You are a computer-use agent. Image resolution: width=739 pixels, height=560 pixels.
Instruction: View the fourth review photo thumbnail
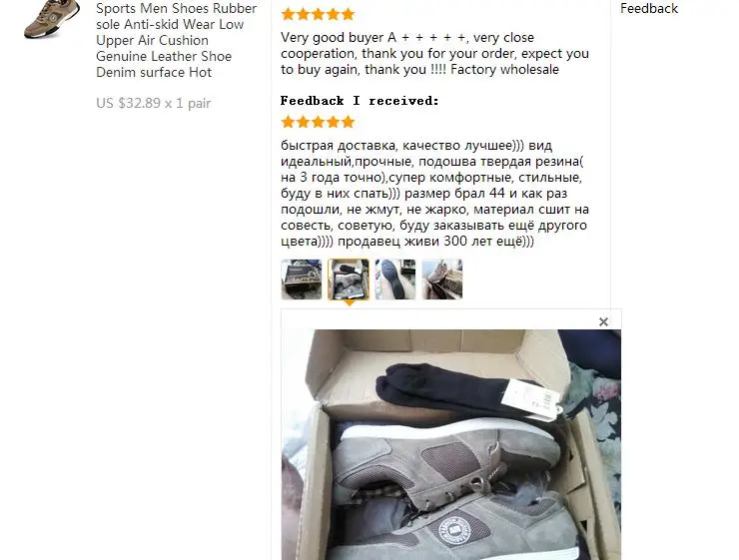(442, 280)
